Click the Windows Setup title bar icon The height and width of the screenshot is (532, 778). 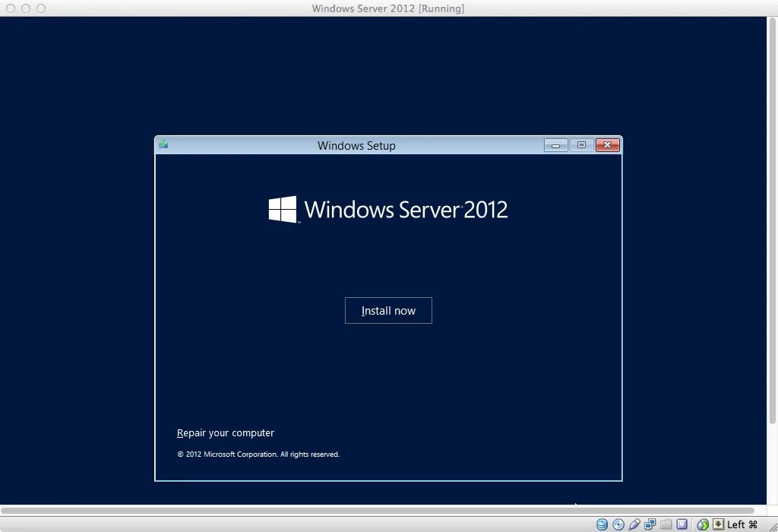click(x=163, y=144)
